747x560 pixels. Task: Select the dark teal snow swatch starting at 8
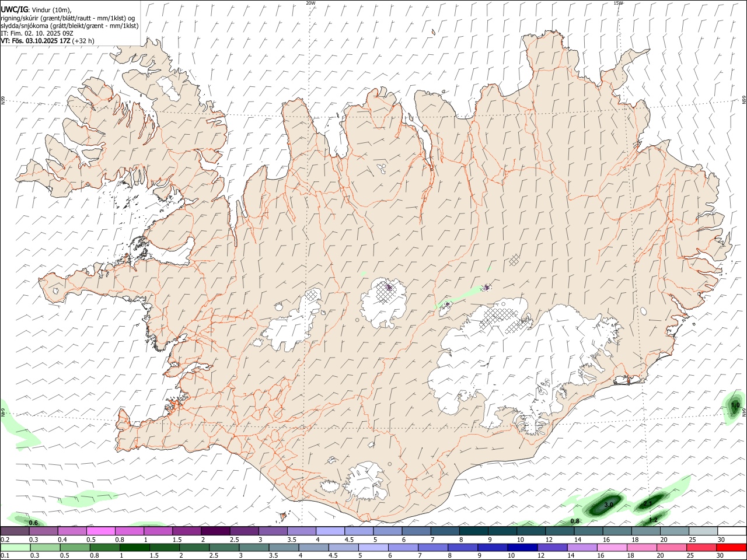[473, 531]
